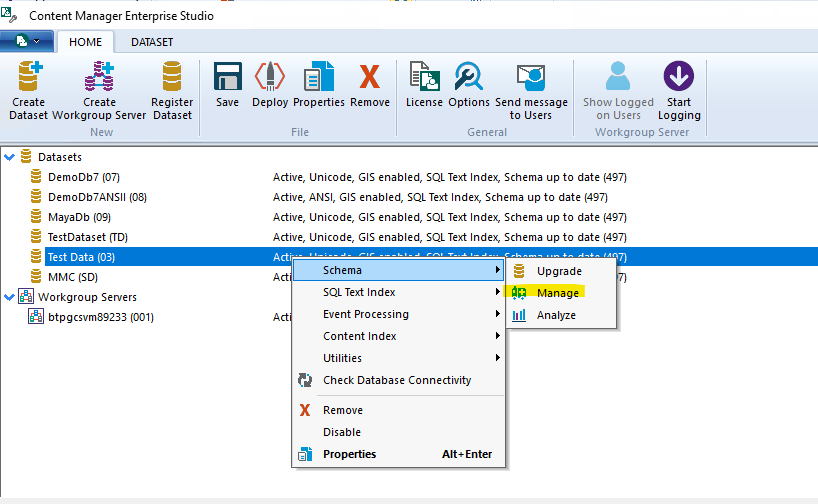Click the Register Dataset icon

click(x=172, y=76)
